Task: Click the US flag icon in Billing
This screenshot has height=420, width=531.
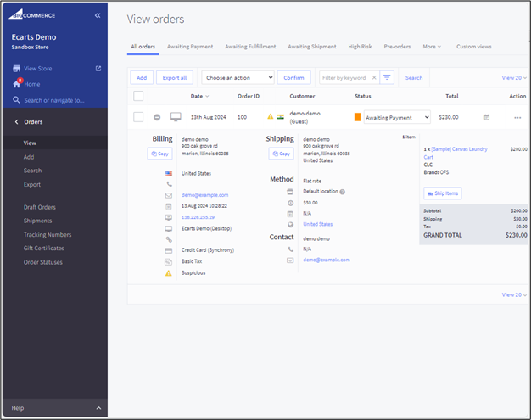Action: coord(168,173)
